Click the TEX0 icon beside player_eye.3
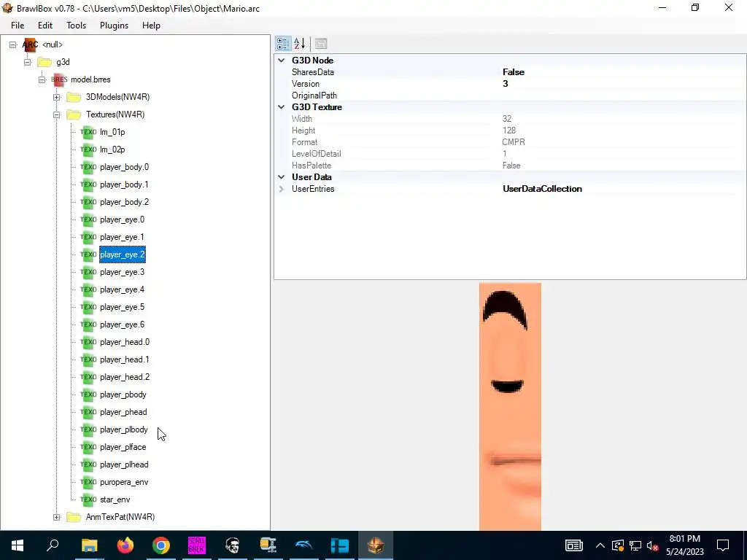747x560 pixels. tap(88, 272)
